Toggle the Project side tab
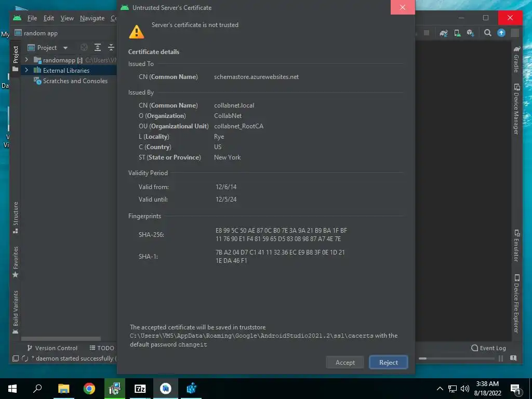Screen dimensions: 532x399 (15, 58)
